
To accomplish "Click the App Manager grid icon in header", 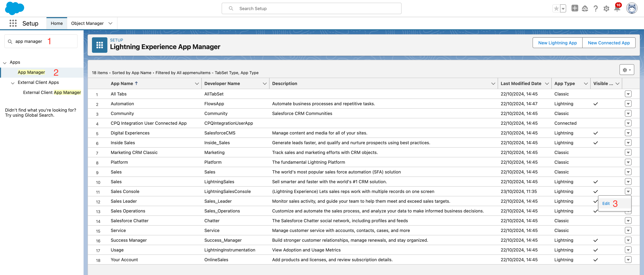I will click(x=100, y=45).
